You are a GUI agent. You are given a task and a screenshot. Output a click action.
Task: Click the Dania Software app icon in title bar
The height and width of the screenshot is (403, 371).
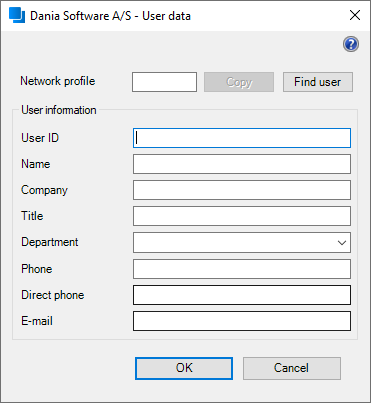pyautogui.click(x=17, y=15)
